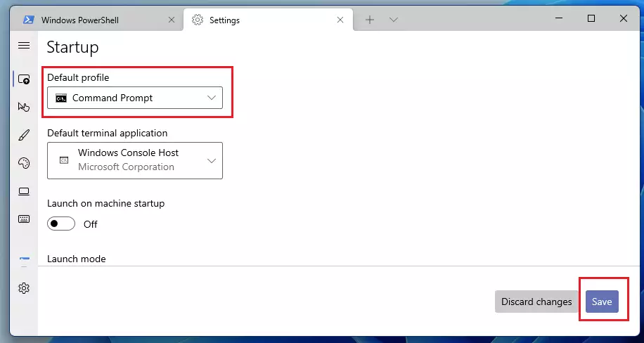Click the Default profile label
Screen dimensions: 644x343
(x=78, y=77)
